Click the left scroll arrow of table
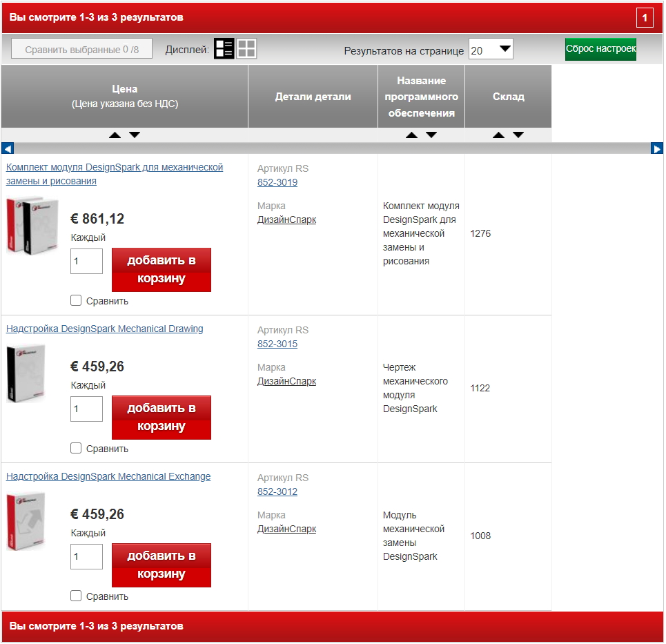The image size is (666, 644). [8, 148]
